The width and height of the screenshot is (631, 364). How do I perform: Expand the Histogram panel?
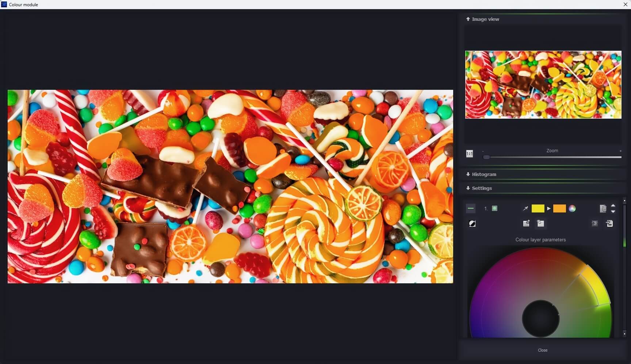tap(484, 174)
